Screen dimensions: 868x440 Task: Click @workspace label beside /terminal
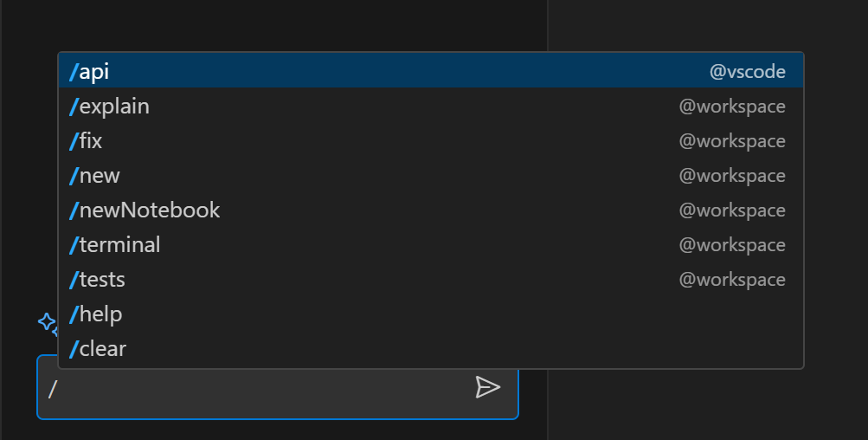(732, 245)
